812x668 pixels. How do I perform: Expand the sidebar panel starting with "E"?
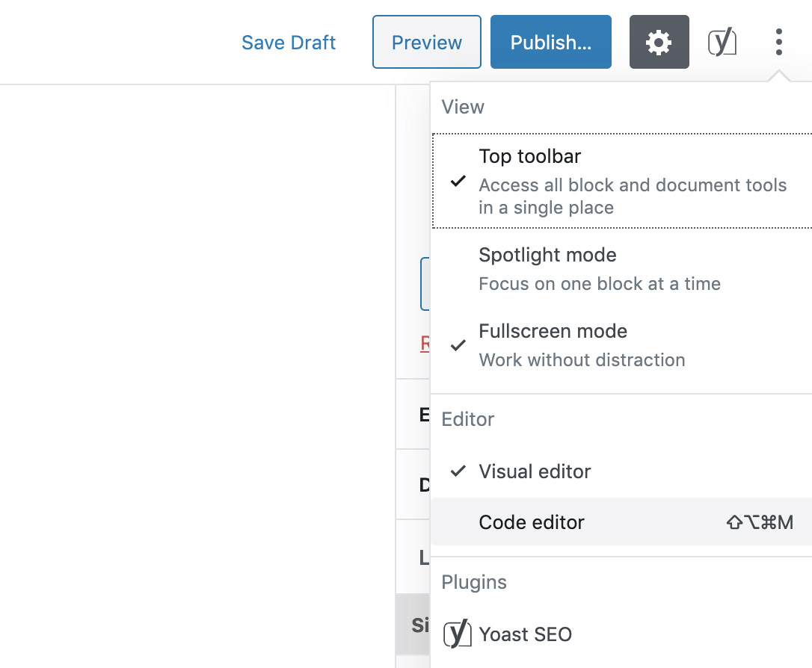tap(424, 415)
